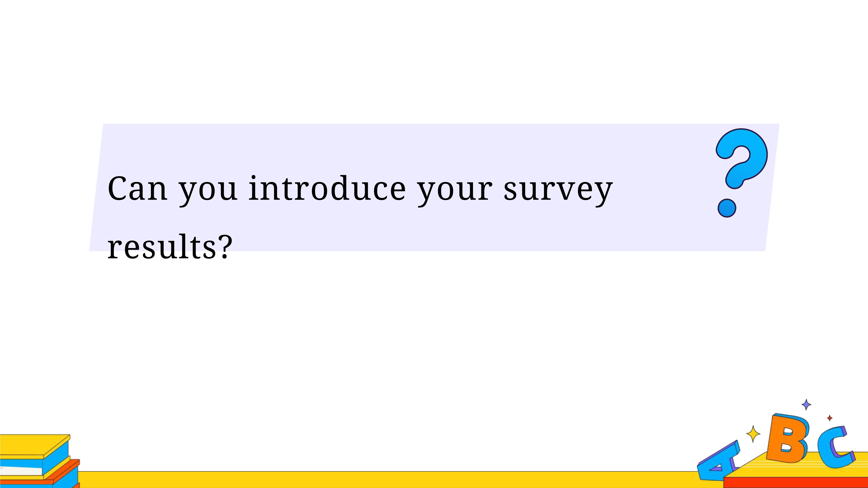Select the small red sparkle
The width and height of the screenshot is (868, 488).
click(x=830, y=418)
